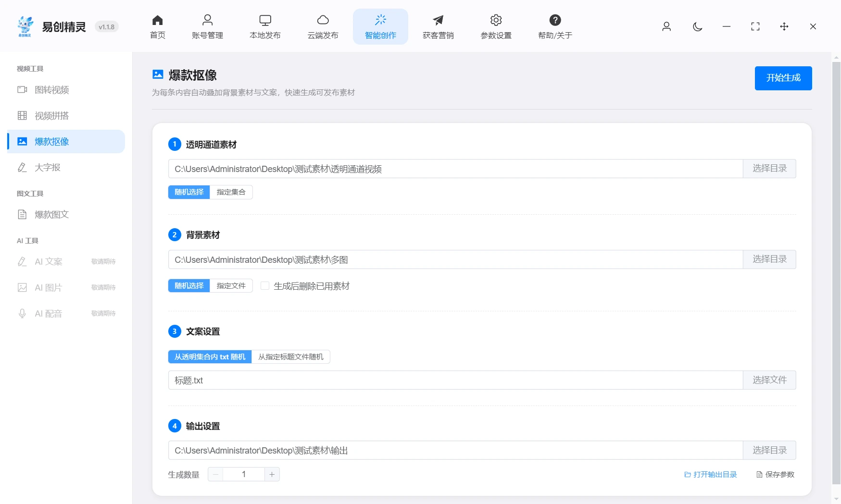The width and height of the screenshot is (841, 504).
Task: Open 图转视频 in sidebar
Action: coord(66,90)
